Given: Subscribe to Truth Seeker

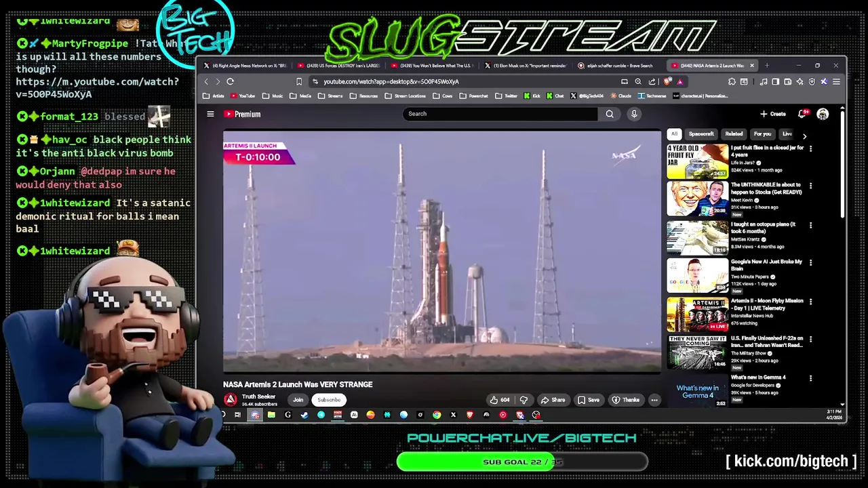Looking at the screenshot, I should coord(329,400).
